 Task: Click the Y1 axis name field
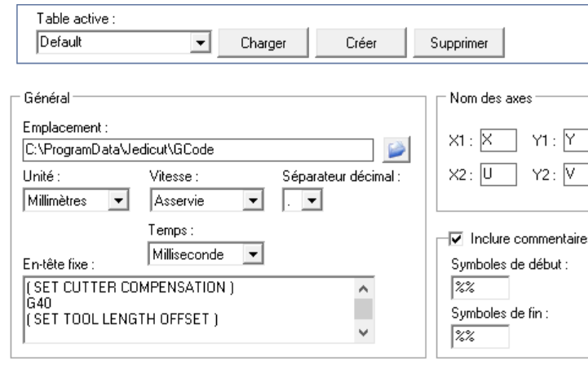(x=576, y=140)
